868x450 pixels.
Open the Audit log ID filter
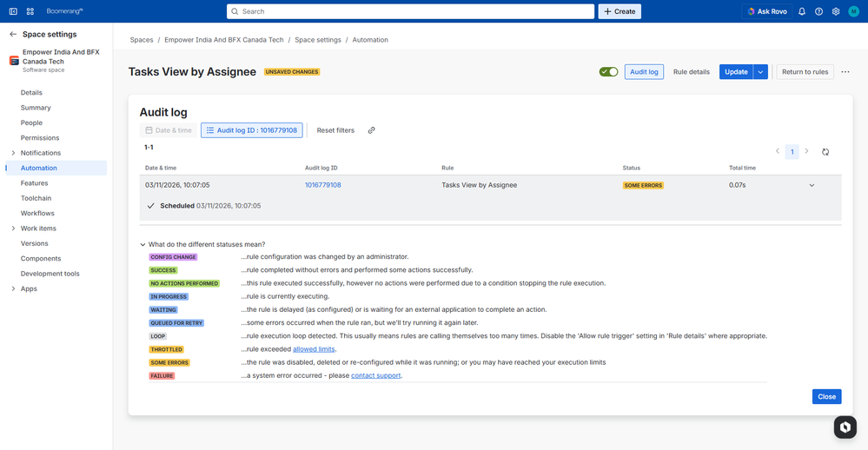click(252, 130)
